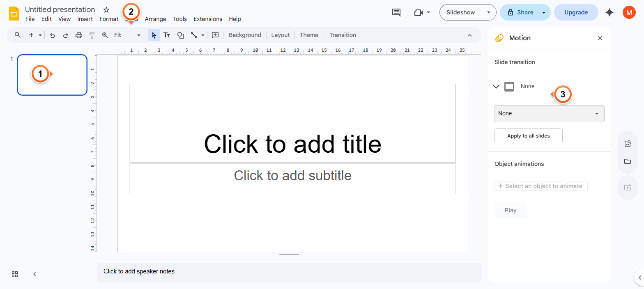644x289 pixels.
Task: Click the Slide transition heading text
Action: [515, 62]
